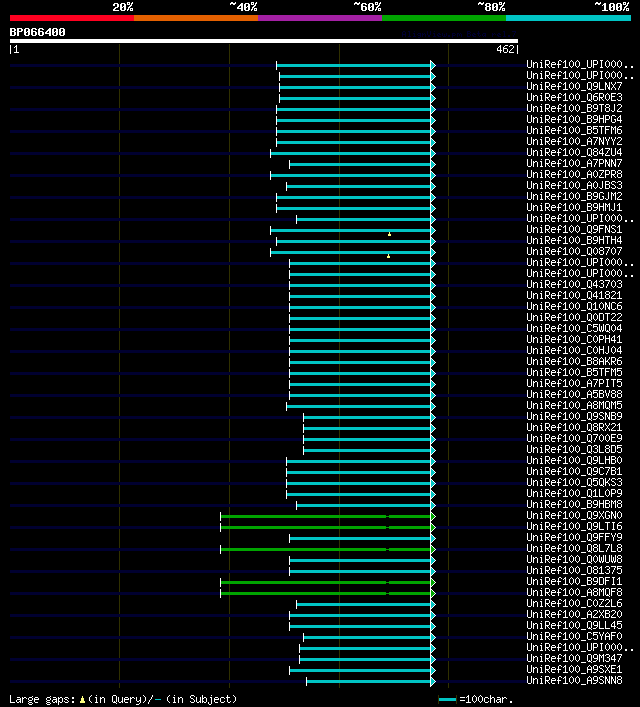Select the UniRef100_Q84ZU4 label
Screen dimensions: 640x707
click(x=574, y=152)
